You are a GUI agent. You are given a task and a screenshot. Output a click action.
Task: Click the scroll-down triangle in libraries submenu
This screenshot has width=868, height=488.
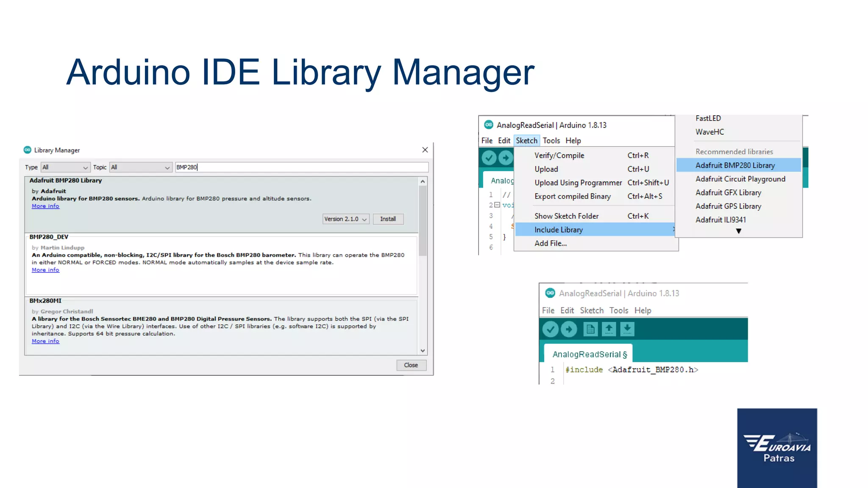(x=738, y=231)
